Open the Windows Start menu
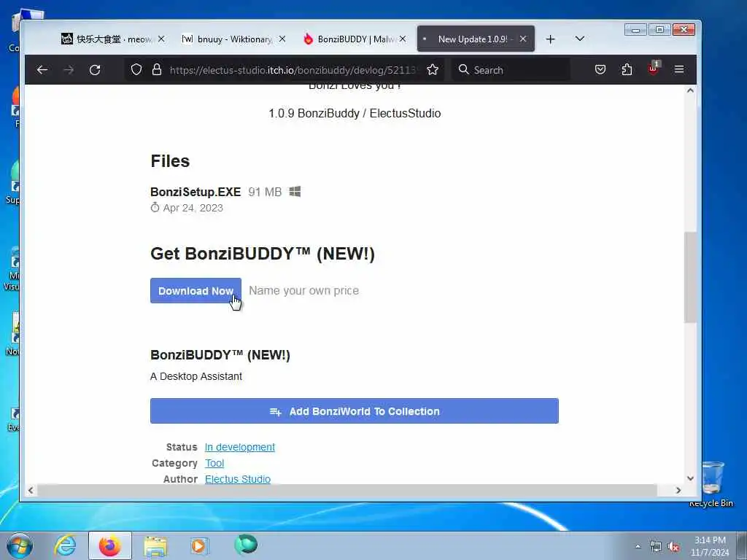The image size is (747, 560). pyautogui.click(x=19, y=545)
